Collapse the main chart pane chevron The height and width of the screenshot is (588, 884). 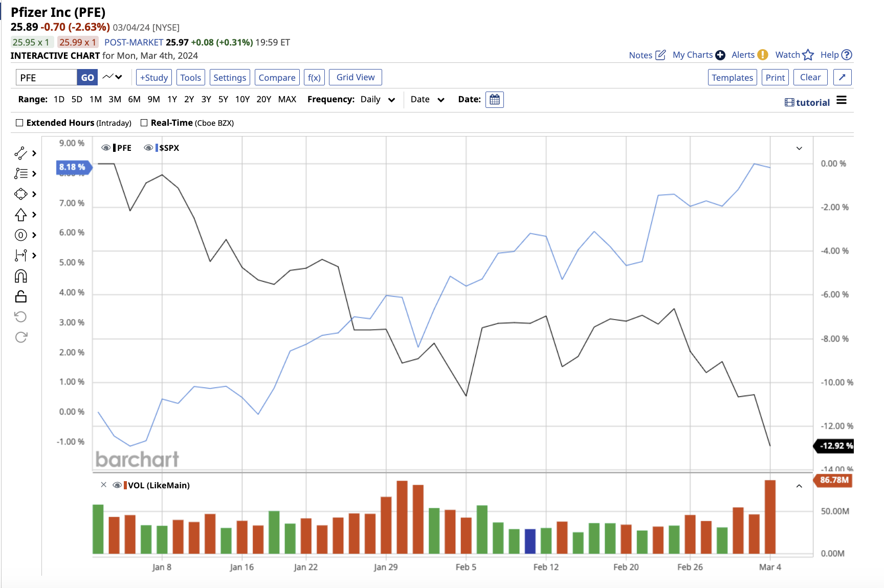click(799, 148)
